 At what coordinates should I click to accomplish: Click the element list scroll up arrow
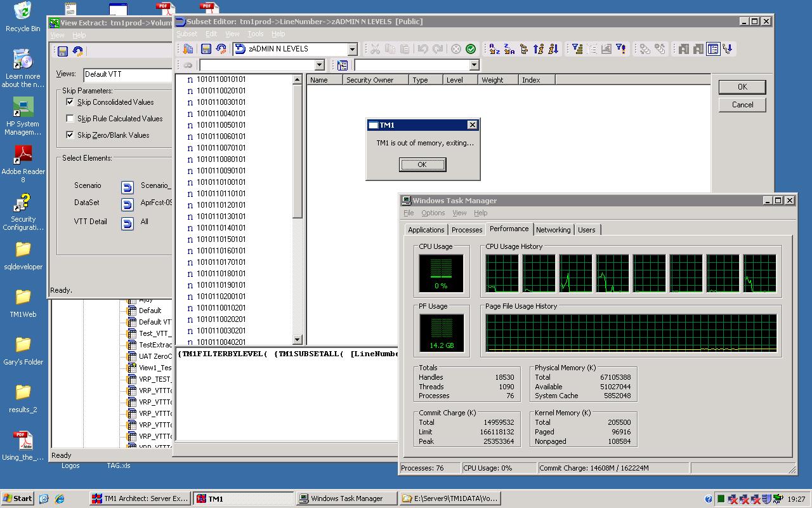tap(297, 79)
